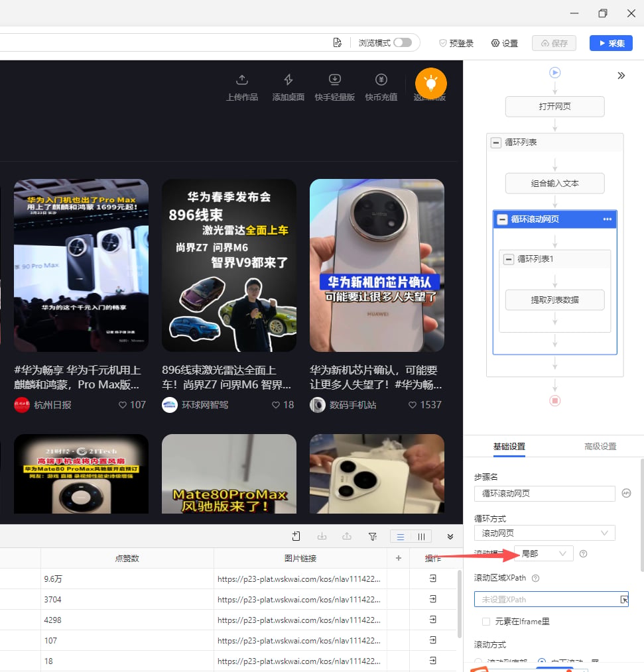This screenshot has height=672, width=644.
Task: Click the add-page icon in data toolbar
Action: tap(296, 536)
